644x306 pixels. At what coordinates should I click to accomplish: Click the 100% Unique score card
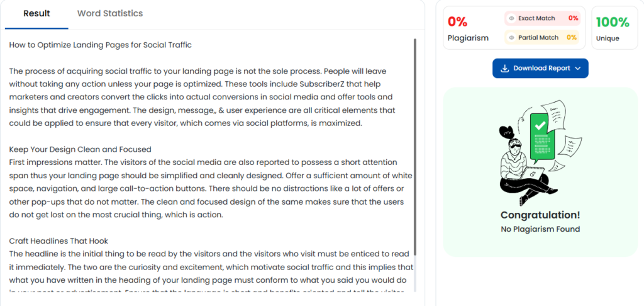[614, 28]
